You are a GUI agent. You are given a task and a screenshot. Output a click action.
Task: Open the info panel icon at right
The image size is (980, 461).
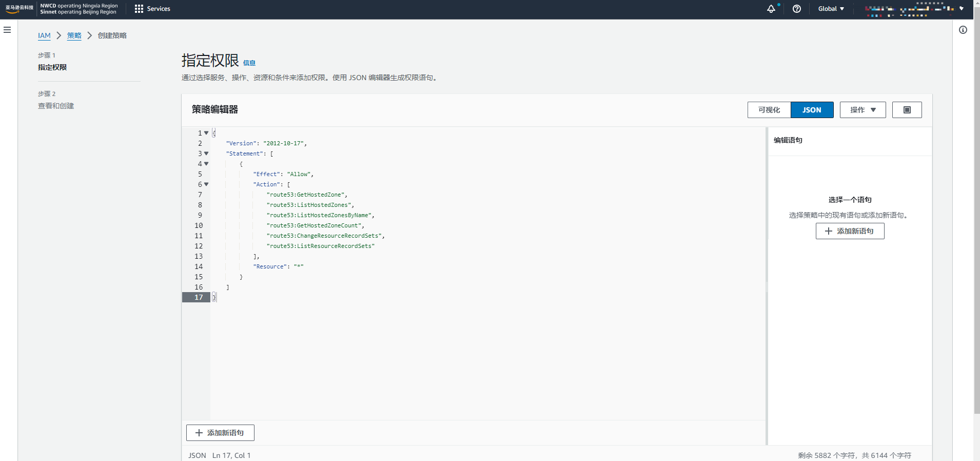[x=963, y=30]
